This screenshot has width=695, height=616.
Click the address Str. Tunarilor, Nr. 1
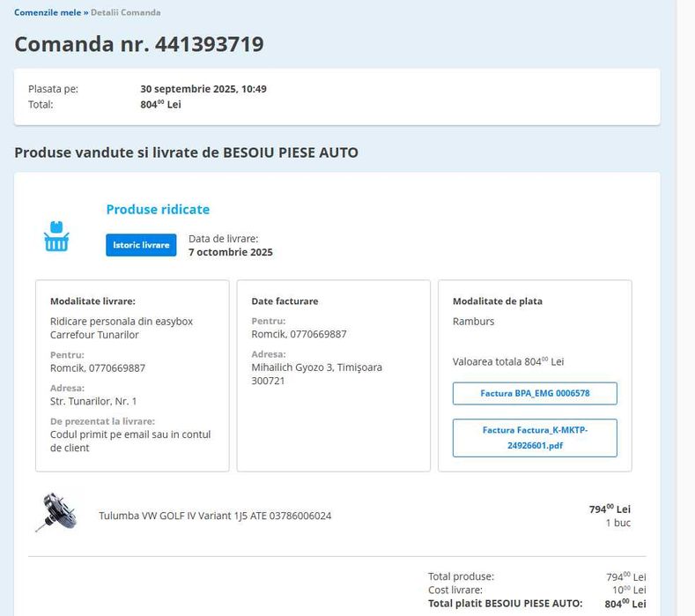[93, 401]
